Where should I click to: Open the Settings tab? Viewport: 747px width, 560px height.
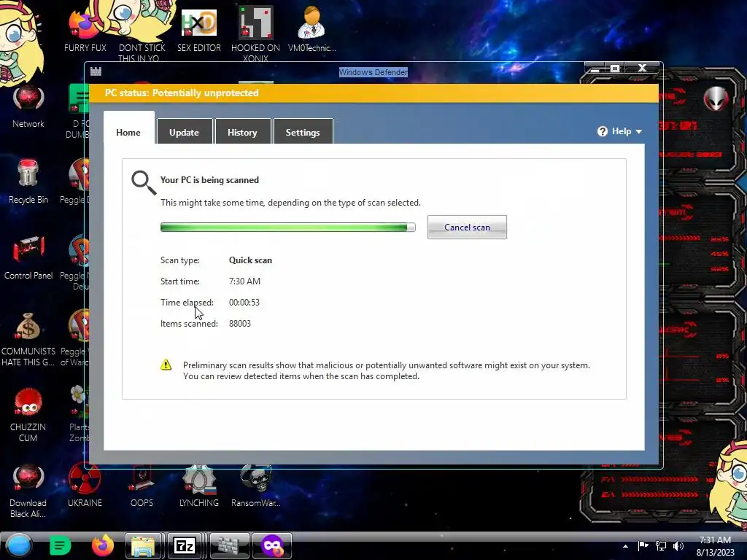click(x=303, y=131)
